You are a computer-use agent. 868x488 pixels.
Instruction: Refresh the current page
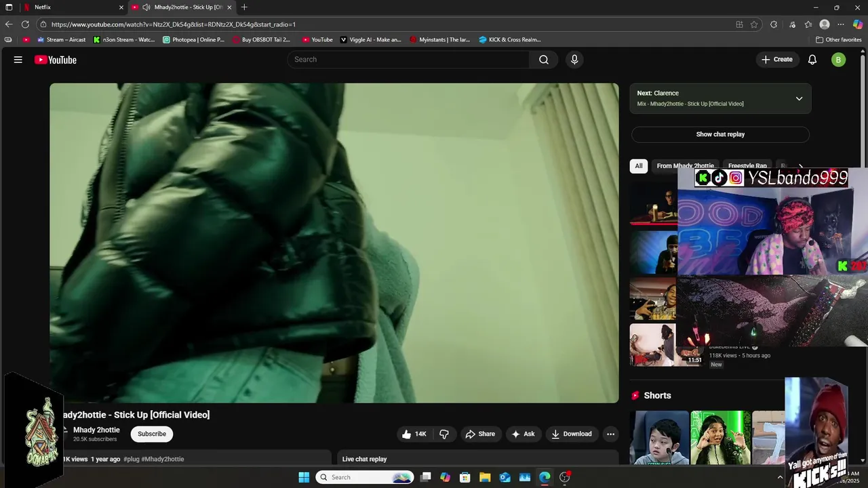(x=25, y=24)
